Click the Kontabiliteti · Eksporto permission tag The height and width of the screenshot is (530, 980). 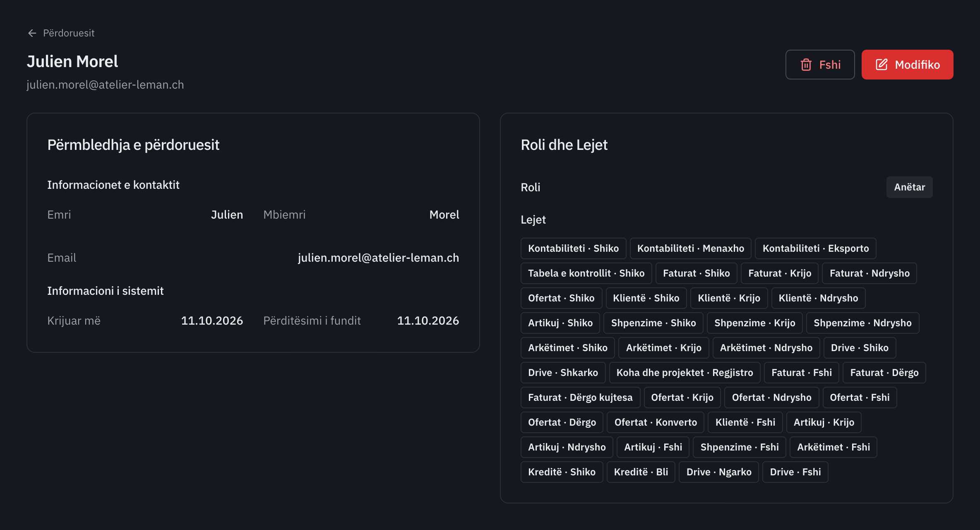[x=815, y=248]
